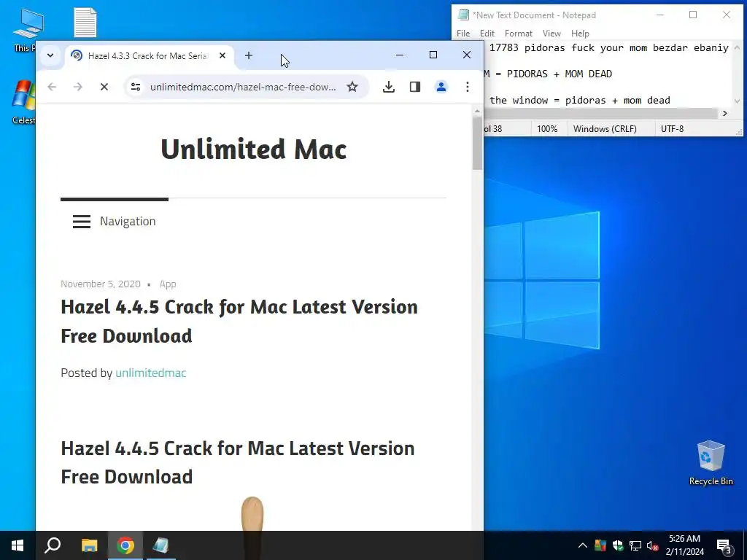Image resolution: width=747 pixels, height=560 pixels.
Task: Toggle Chrome side panel
Action: click(x=415, y=87)
